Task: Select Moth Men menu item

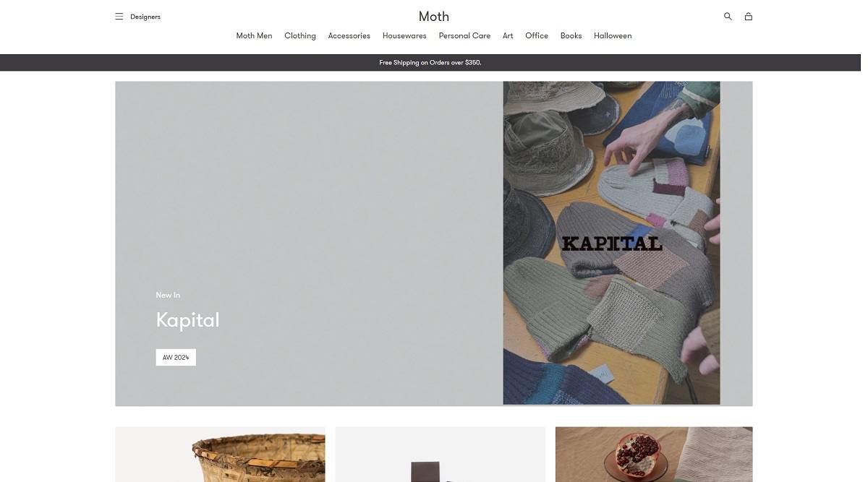Action: click(x=254, y=35)
